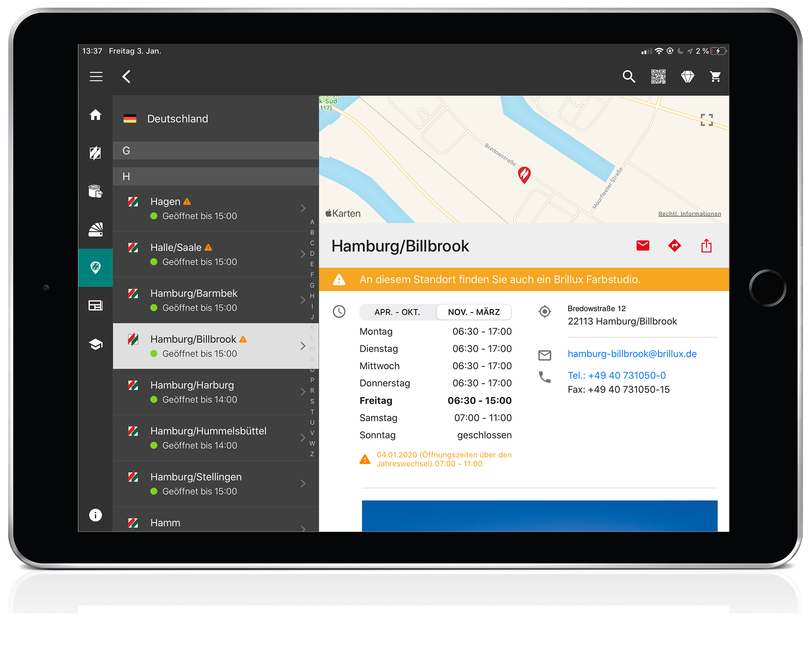Click the Apple Karten map logo
This screenshot has width=812, height=650.
click(x=343, y=213)
